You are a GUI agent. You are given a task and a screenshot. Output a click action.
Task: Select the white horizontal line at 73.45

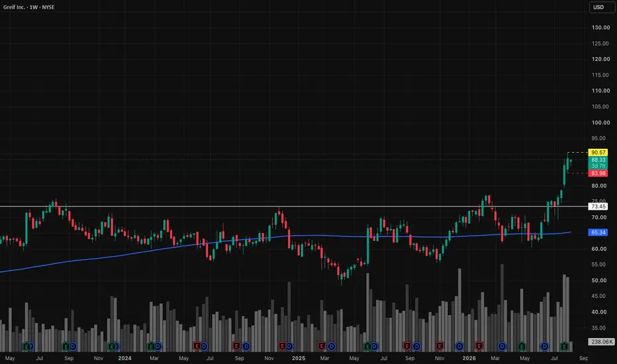(293, 206)
